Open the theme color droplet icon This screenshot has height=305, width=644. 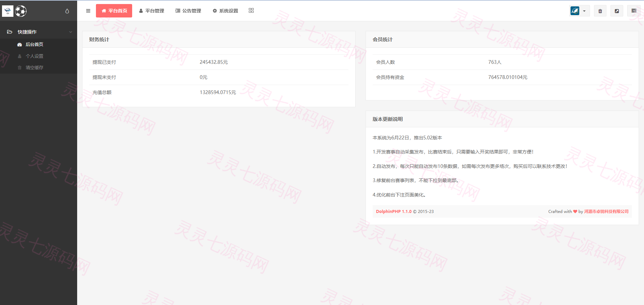pos(67,11)
